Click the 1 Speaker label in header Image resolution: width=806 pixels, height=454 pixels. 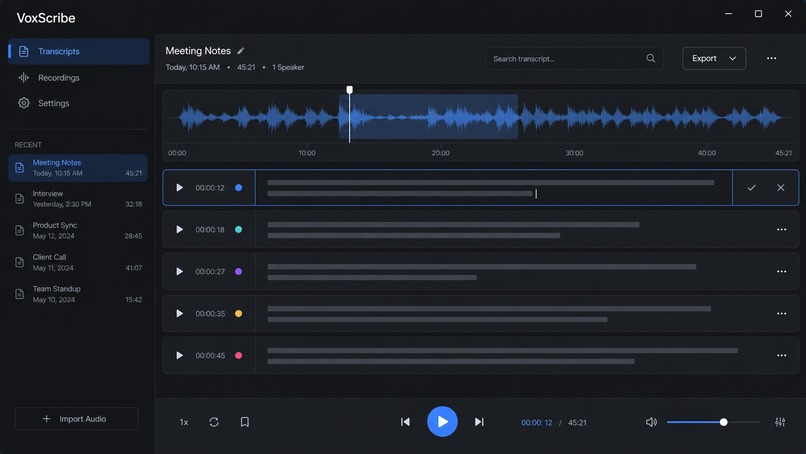pyautogui.click(x=288, y=67)
